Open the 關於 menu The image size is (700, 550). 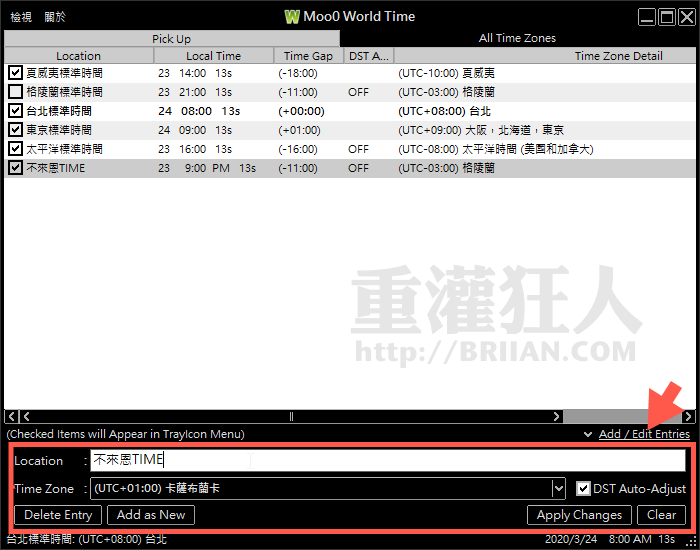[55, 17]
